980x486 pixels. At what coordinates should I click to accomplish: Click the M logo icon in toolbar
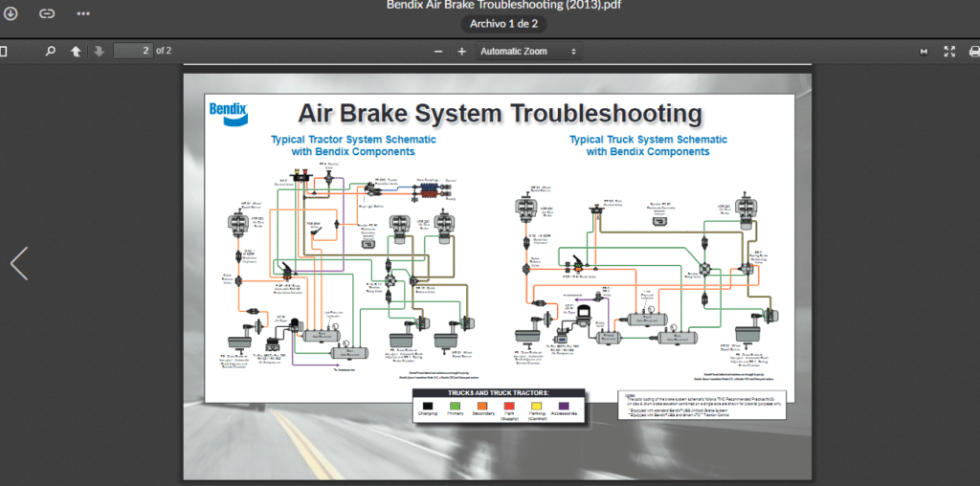pyautogui.click(x=924, y=52)
